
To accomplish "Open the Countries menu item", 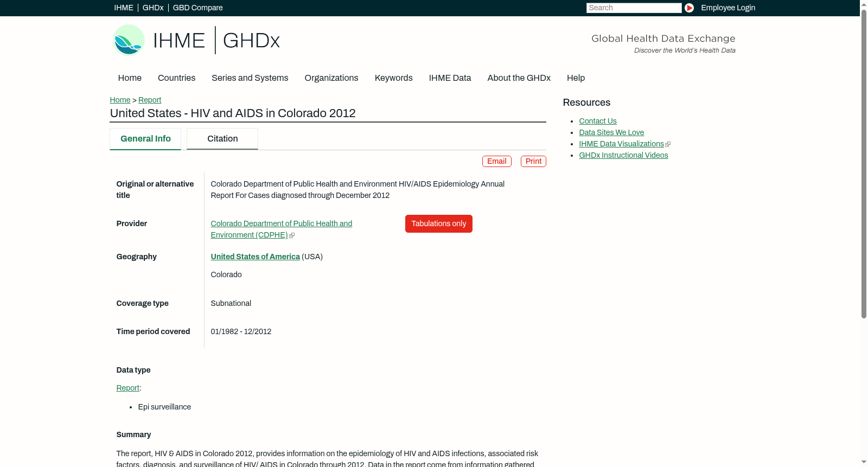I will [176, 78].
